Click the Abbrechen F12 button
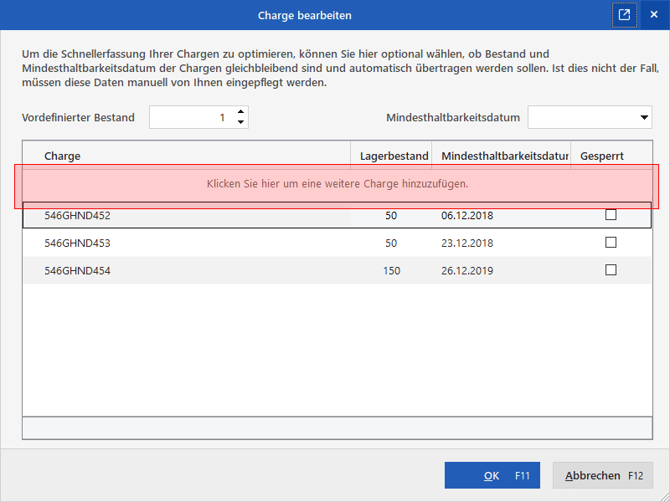Viewport: 670px width, 502px height. point(603,475)
